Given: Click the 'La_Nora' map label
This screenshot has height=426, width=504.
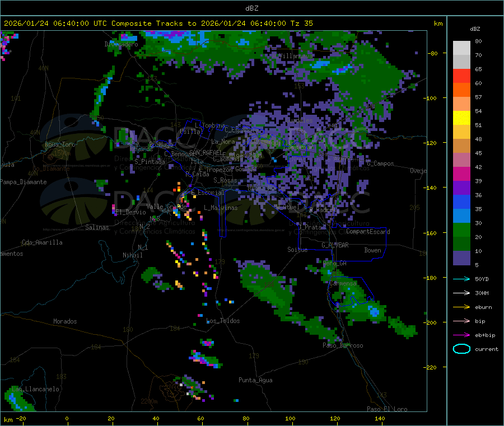Looking at the screenshot, I should [x=223, y=142].
